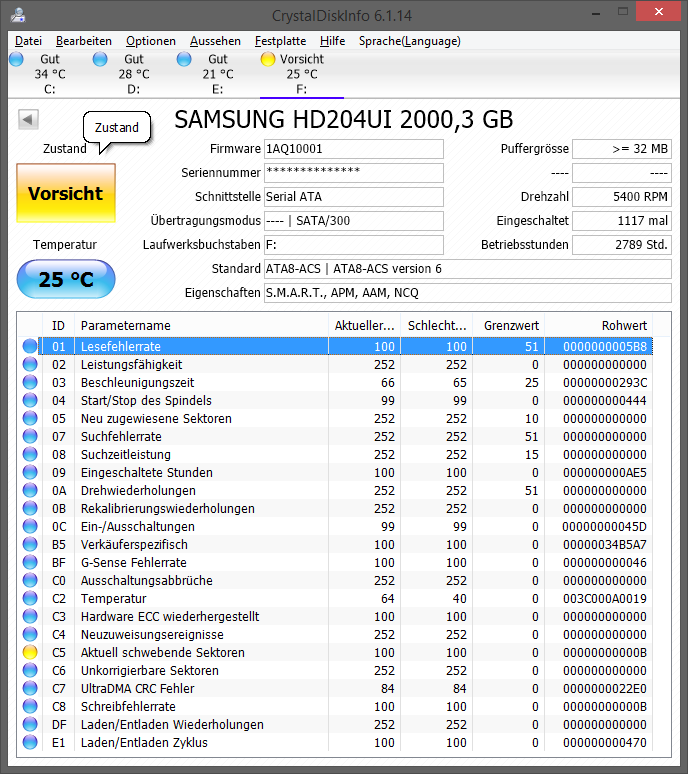
Task: Click the status icon for 07 Suchfehlerrate
Action: [x=30, y=436]
